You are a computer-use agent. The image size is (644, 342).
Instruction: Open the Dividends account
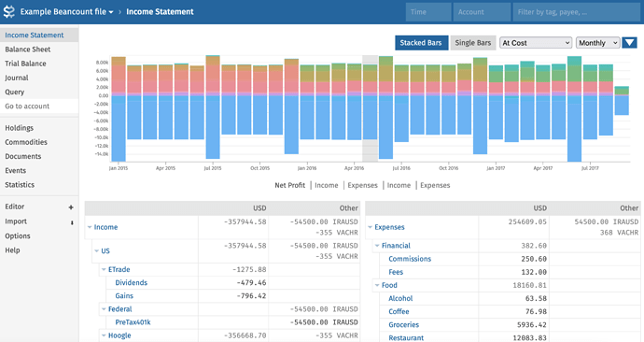pos(131,283)
